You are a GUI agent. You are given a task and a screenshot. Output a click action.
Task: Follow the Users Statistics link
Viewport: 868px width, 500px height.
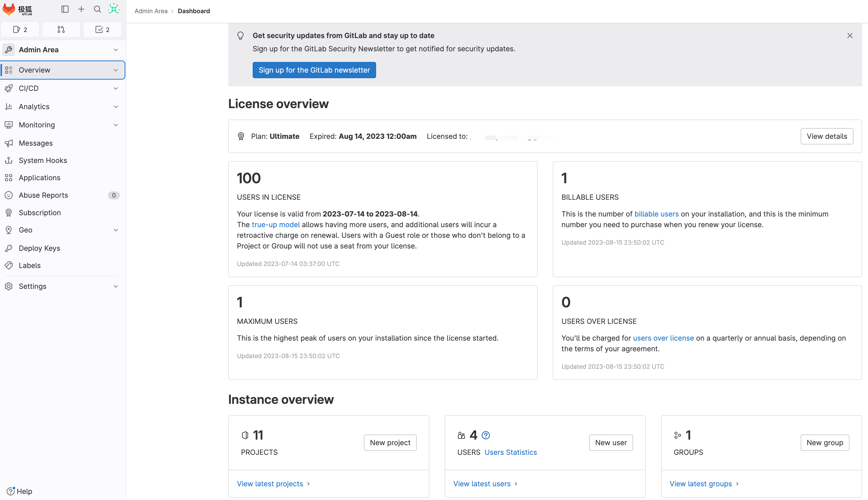[510, 452]
